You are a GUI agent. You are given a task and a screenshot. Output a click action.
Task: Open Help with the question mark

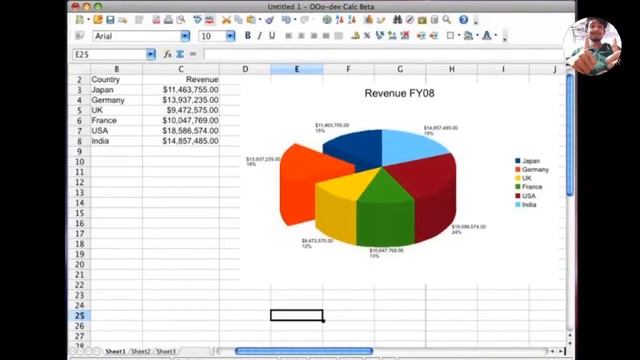tap(463, 20)
